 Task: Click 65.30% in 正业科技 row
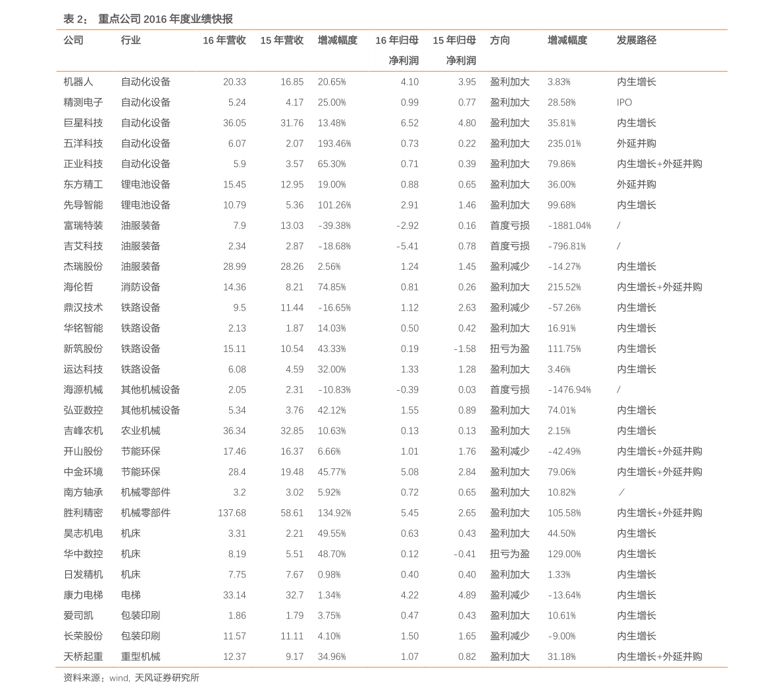[x=332, y=164]
